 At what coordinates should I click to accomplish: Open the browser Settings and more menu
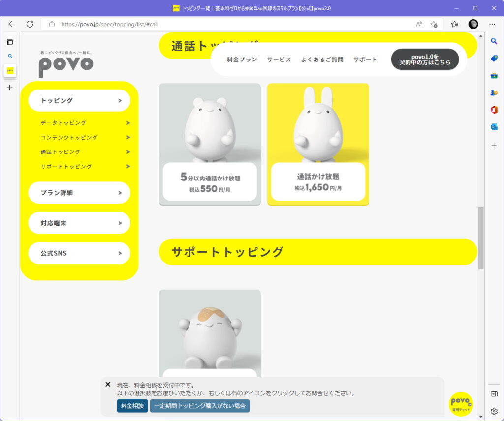(492, 24)
